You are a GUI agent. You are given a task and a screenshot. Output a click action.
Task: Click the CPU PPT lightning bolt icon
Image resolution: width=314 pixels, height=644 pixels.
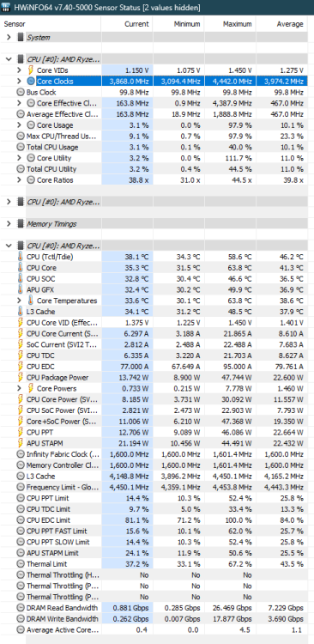click(x=21, y=432)
